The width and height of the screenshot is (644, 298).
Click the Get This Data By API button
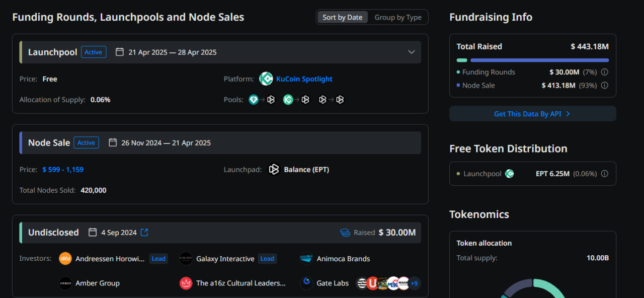[x=532, y=114]
